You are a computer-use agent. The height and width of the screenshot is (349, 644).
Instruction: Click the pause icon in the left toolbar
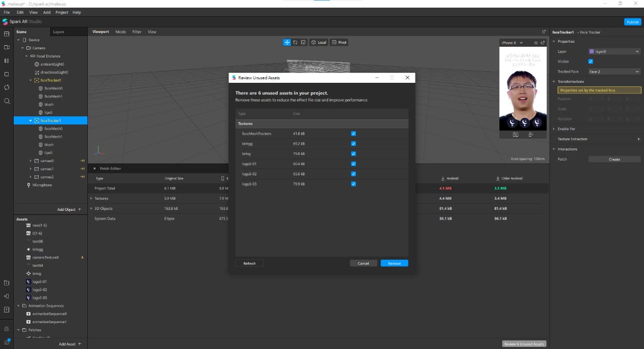pos(7,60)
